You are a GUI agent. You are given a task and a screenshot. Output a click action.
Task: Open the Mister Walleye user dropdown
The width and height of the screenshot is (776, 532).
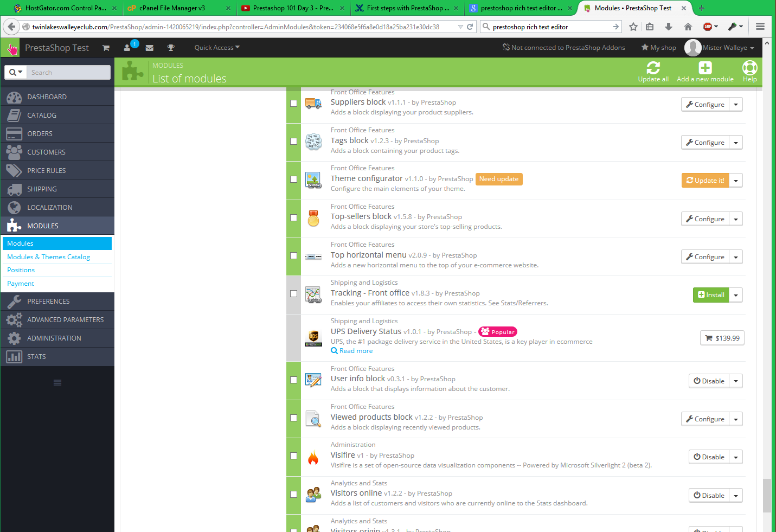(728, 48)
